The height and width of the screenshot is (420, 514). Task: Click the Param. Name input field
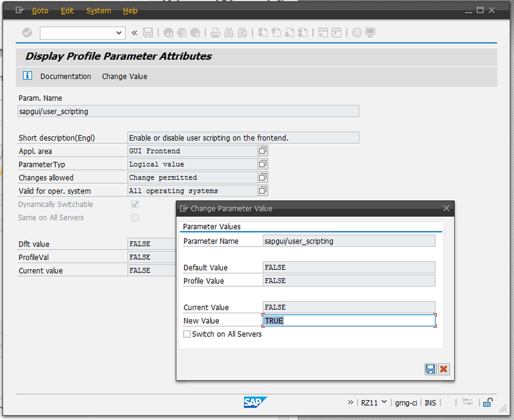[188, 111]
